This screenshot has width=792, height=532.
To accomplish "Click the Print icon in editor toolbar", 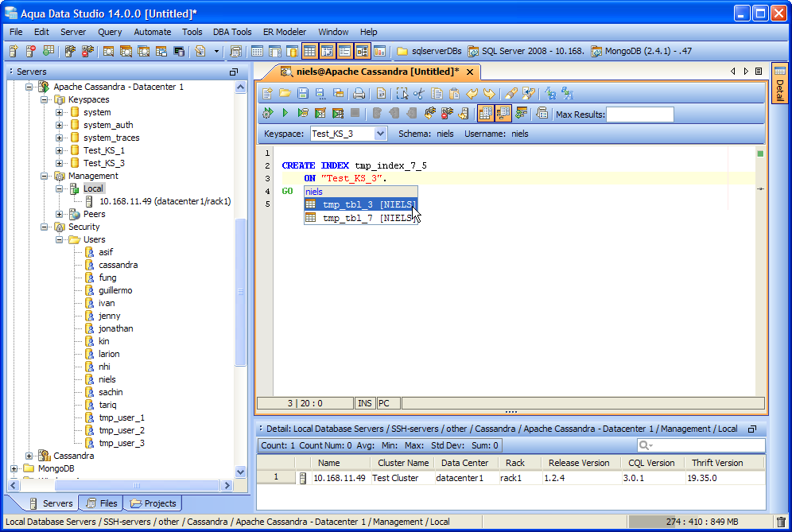I will [x=359, y=94].
